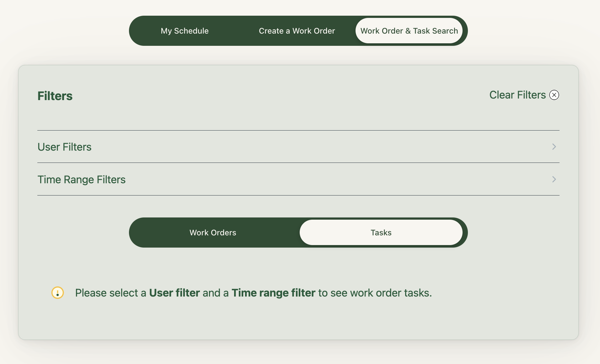Viewport: 600px width, 364px height.
Task: Click the yellow warning alert icon
Action: click(58, 293)
